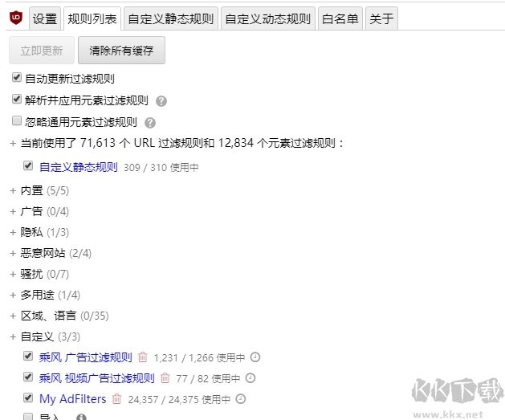Click the 309 / 310 使用中 count

pos(161,168)
